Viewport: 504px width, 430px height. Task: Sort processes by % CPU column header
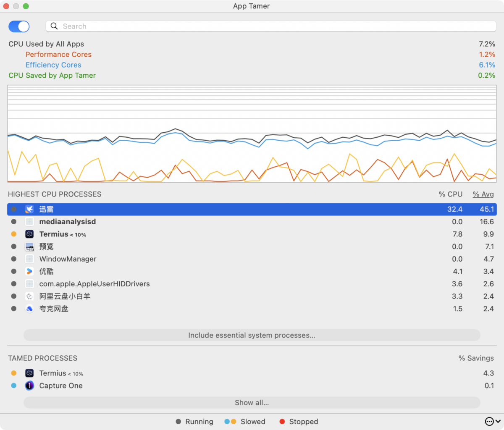point(450,194)
